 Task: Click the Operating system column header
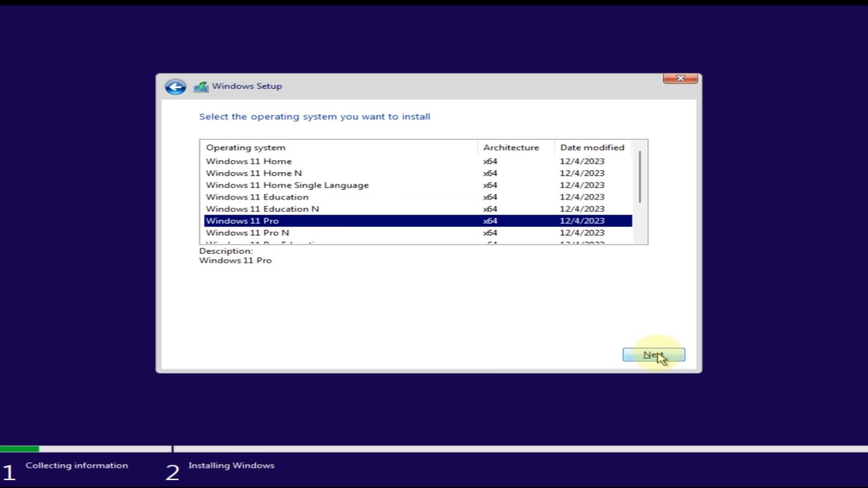coord(339,147)
